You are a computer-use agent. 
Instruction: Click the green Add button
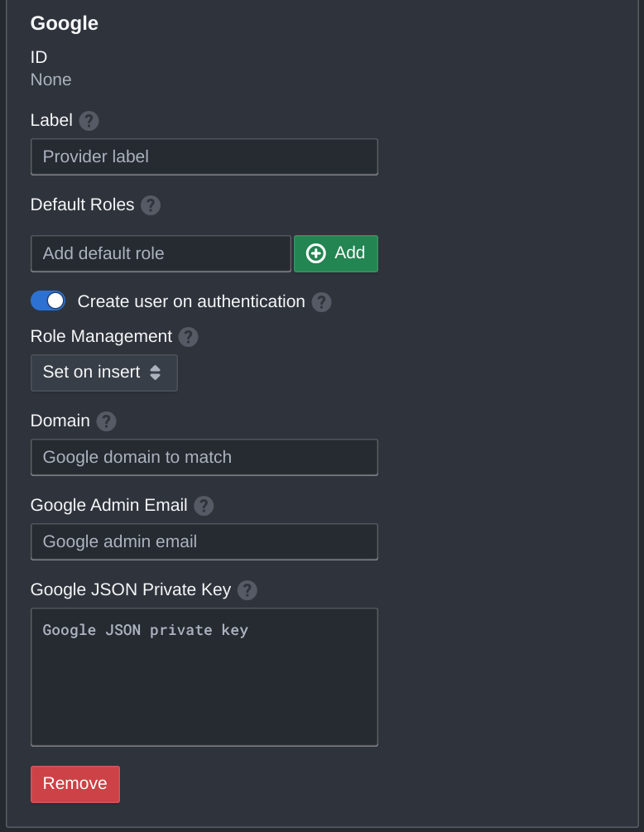(336, 253)
